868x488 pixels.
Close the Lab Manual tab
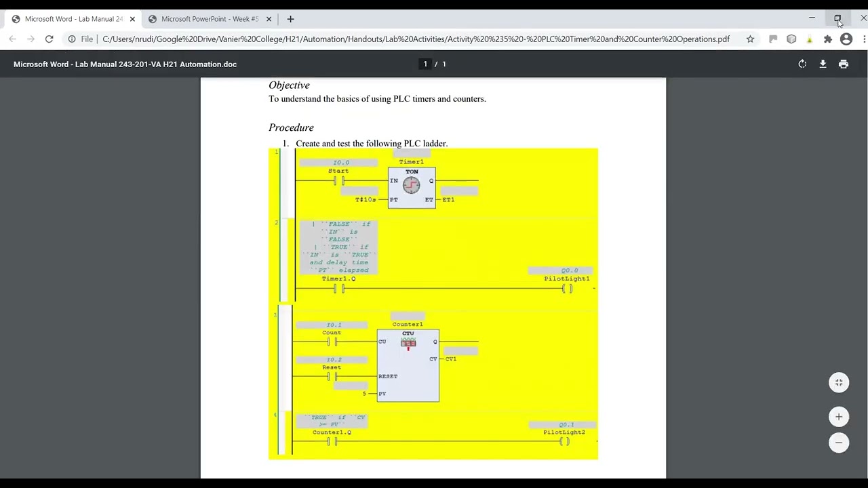[x=132, y=19]
